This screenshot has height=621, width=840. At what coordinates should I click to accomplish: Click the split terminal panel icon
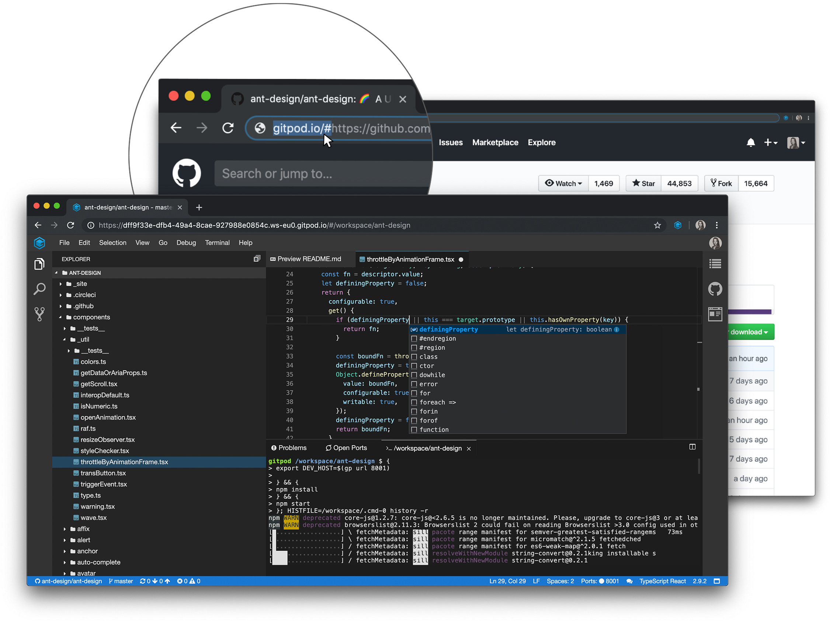tap(692, 447)
